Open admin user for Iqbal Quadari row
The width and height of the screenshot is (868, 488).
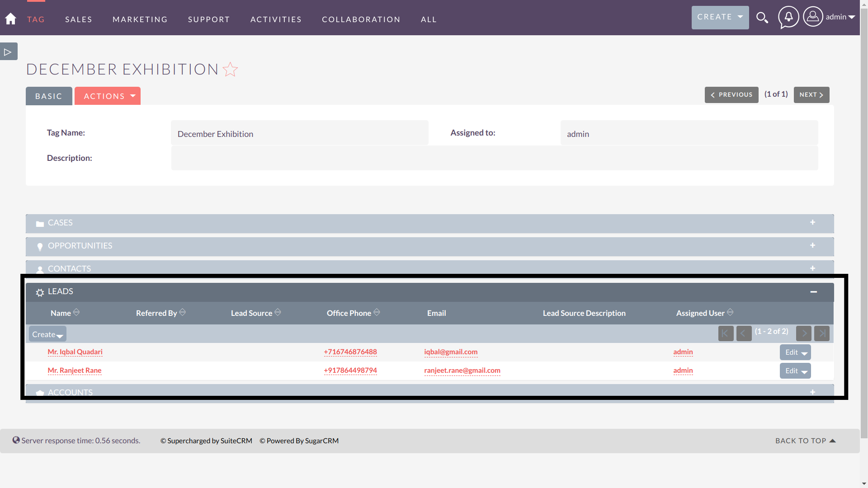tap(683, 352)
